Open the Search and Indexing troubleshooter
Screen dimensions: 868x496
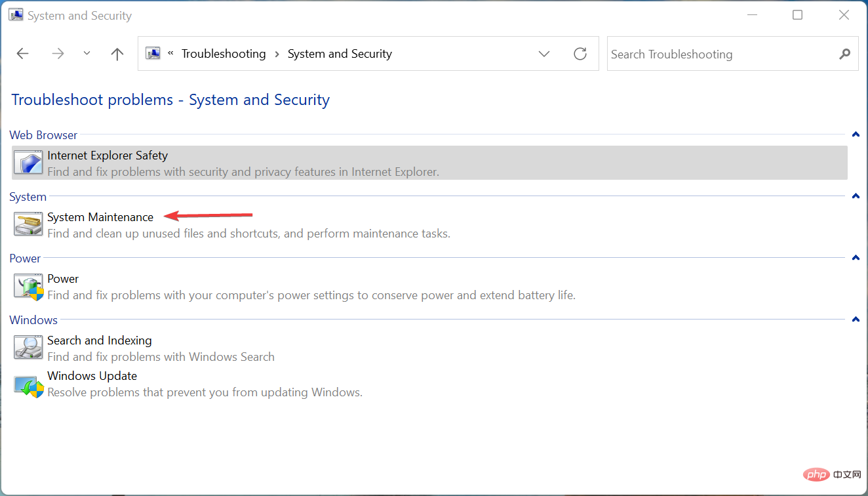coord(100,341)
